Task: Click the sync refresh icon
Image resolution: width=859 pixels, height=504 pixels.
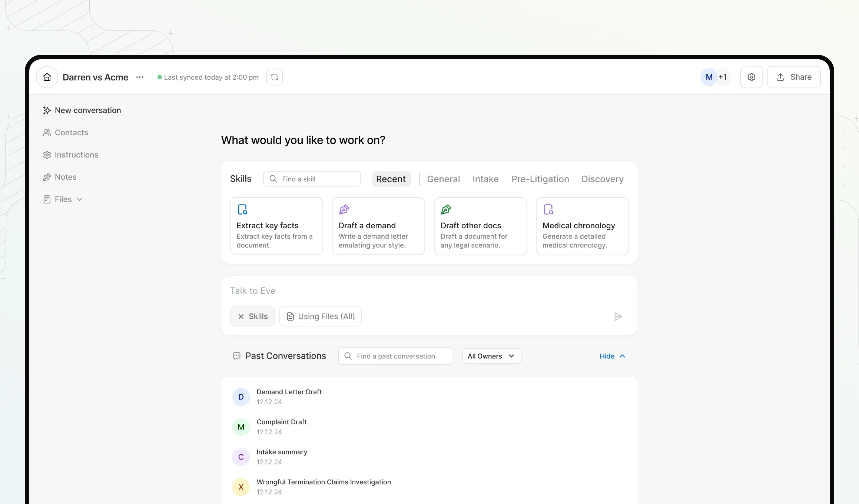Action: pyautogui.click(x=275, y=77)
